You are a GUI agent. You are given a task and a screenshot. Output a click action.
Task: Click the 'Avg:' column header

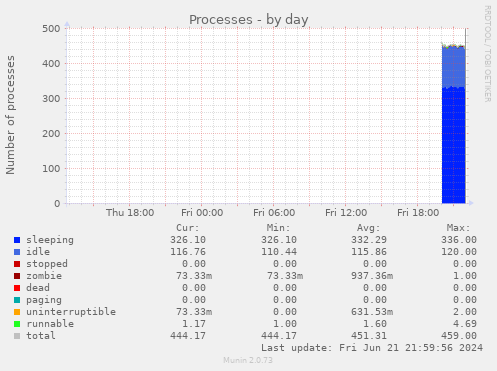(368, 228)
